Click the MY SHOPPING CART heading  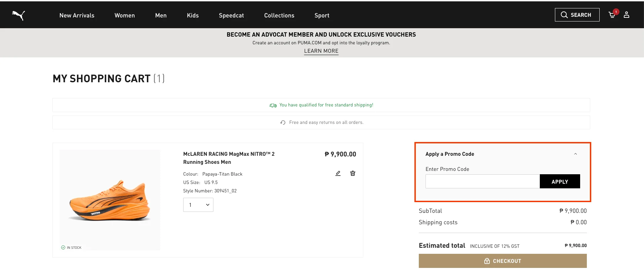click(x=109, y=78)
